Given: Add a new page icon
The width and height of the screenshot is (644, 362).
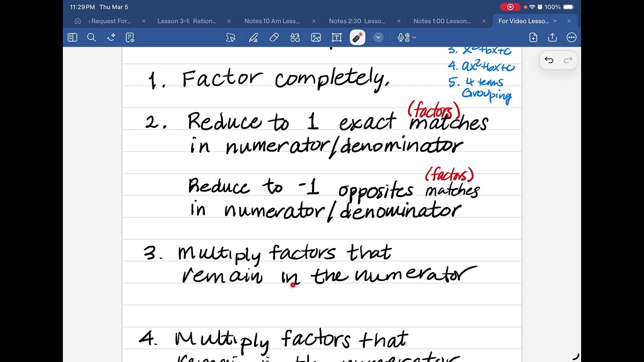Looking at the screenshot, I should click(x=533, y=37).
